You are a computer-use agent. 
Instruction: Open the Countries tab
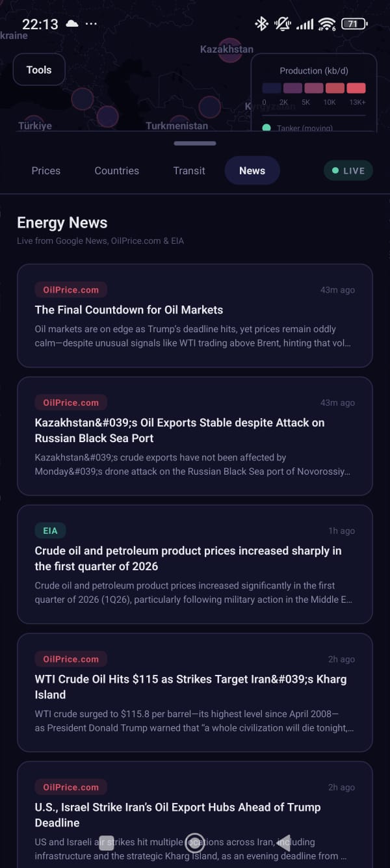pos(117,171)
